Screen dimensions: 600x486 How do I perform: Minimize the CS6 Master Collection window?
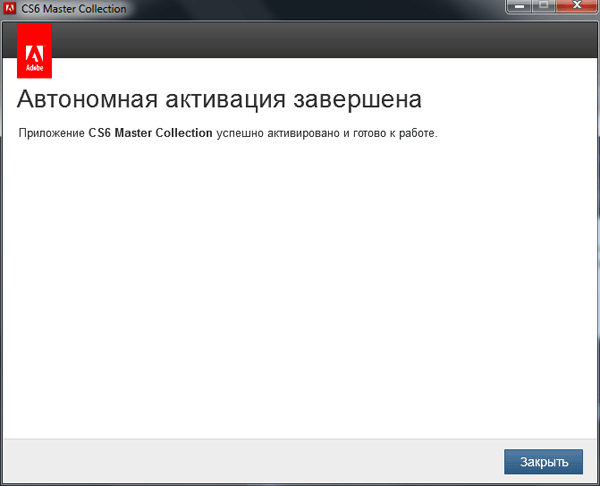pyautogui.click(x=519, y=6)
